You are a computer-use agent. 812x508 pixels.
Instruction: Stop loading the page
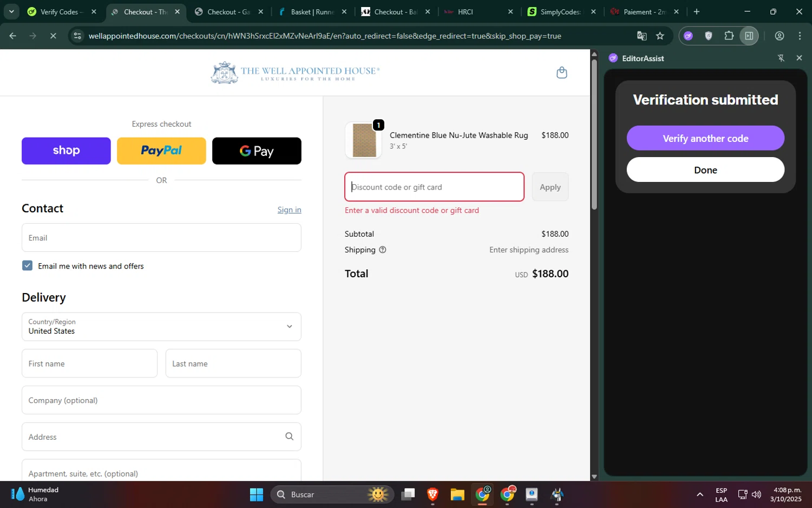[53, 36]
